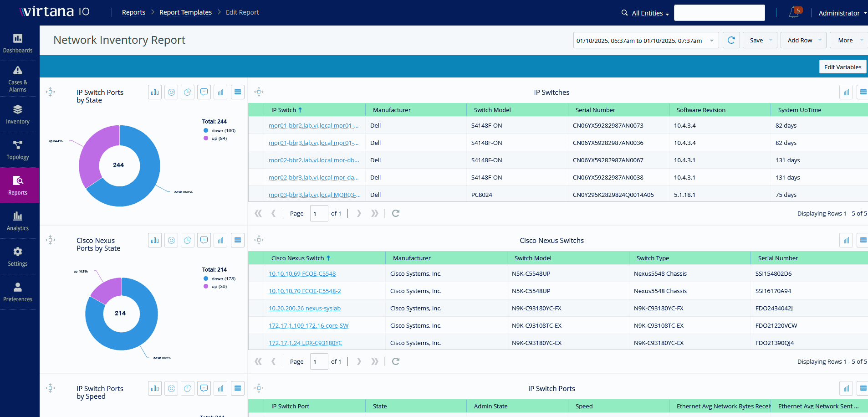Reload the IP Switches table from its pager
868x417 pixels.
tap(396, 213)
